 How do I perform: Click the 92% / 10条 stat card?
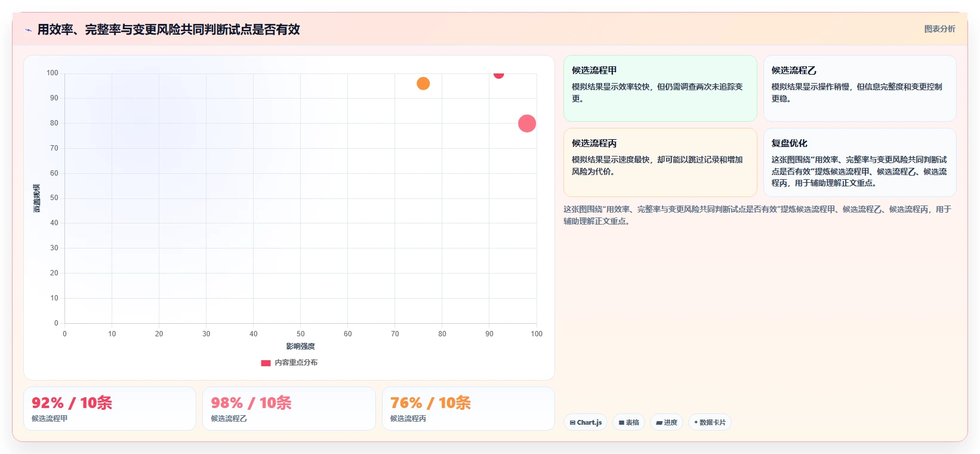(x=110, y=409)
